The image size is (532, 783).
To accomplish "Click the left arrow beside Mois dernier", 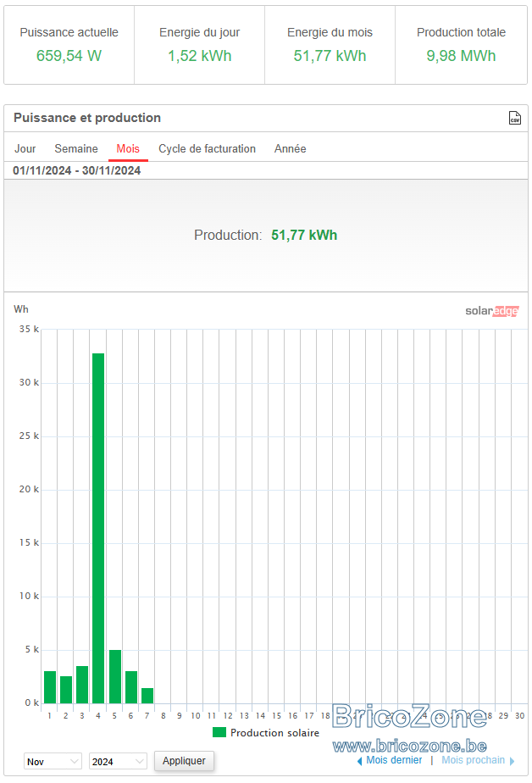I will click(x=359, y=761).
